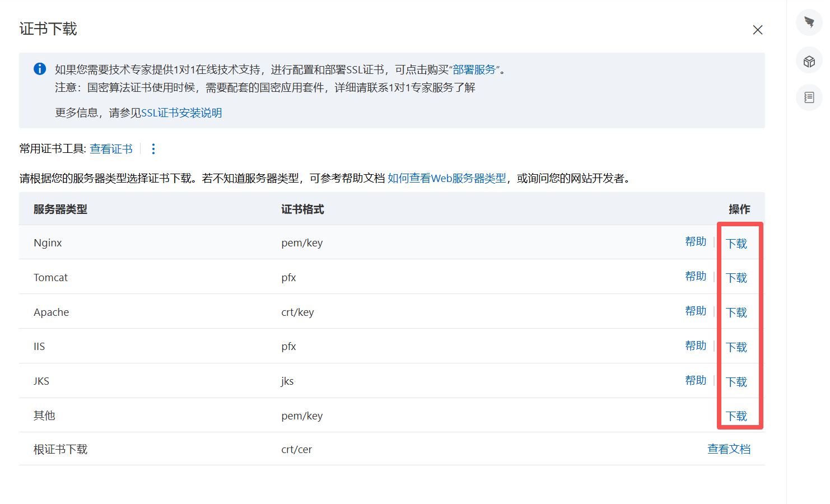Open 帮助 for the JKS row
This screenshot has height=504, width=830.
696,380
